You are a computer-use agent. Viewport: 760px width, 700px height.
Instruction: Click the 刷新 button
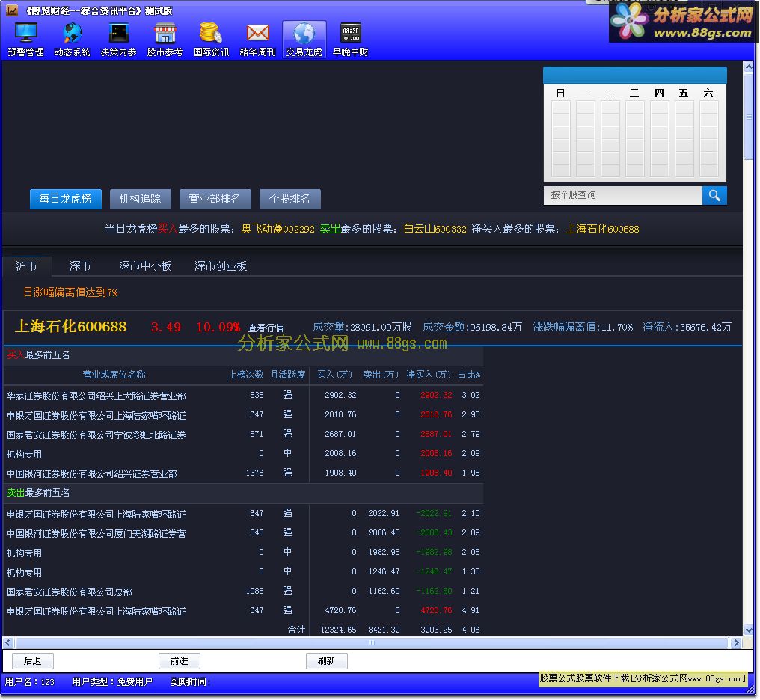[327, 661]
